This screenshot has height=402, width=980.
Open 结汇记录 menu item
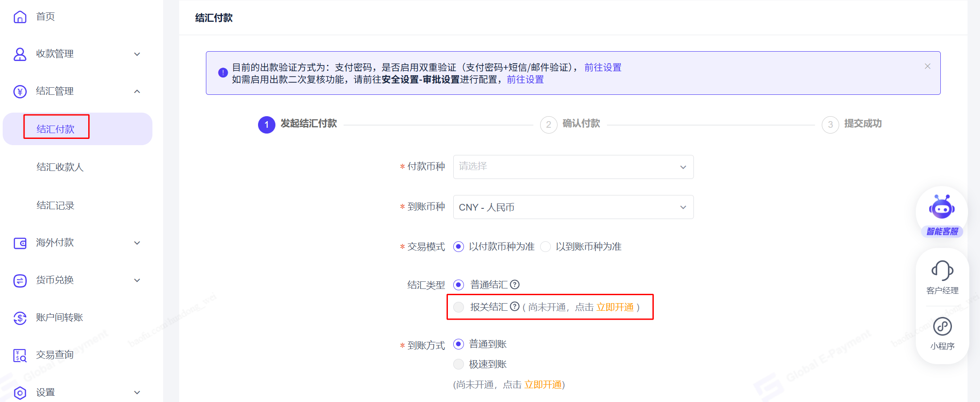tap(55, 206)
